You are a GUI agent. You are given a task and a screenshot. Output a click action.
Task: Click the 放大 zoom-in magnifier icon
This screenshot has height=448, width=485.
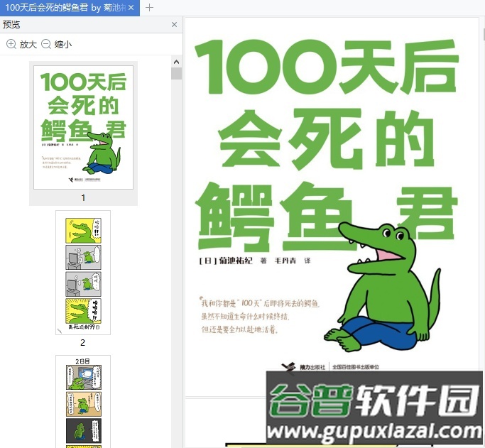[11, 44]
